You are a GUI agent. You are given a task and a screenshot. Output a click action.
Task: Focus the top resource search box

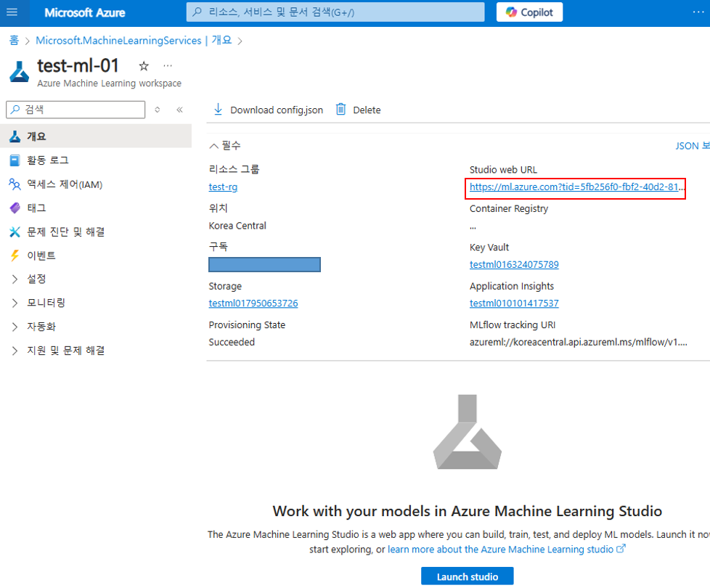pyautogui.click(x=335, y=12)
